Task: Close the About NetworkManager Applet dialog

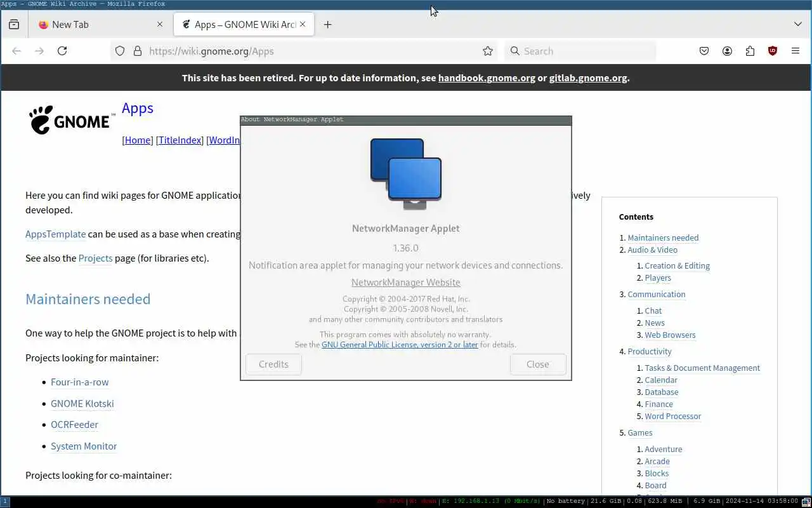Action: pyautogui.click(x=538, y=364)
